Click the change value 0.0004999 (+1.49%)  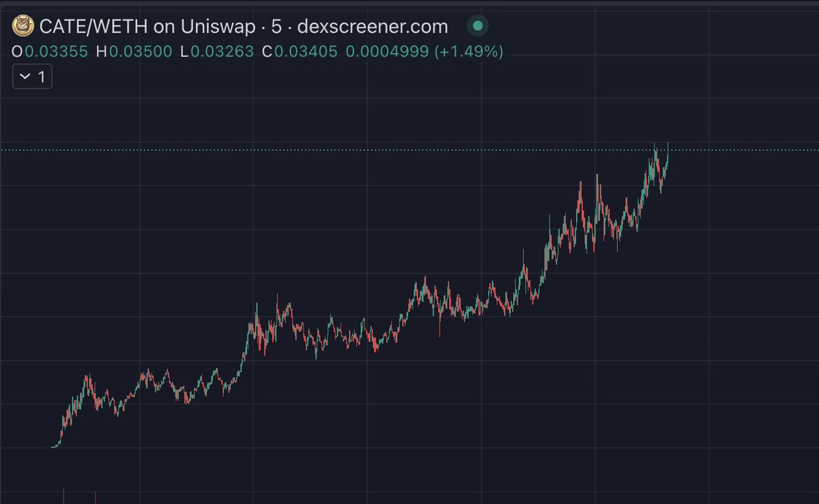click(x=425, y=52)
